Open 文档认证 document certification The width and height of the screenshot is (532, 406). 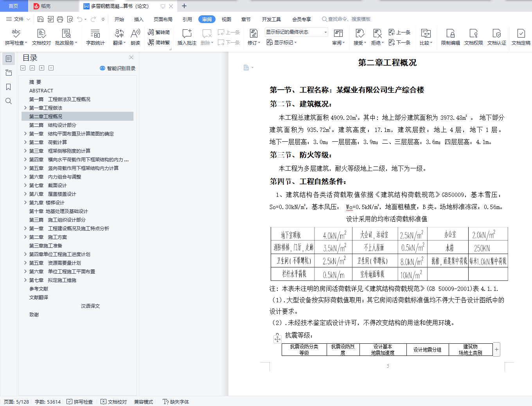(497, 37)
